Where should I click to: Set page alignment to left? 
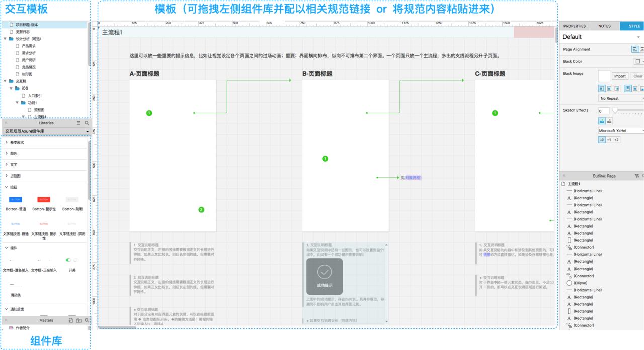pos(635,49)
